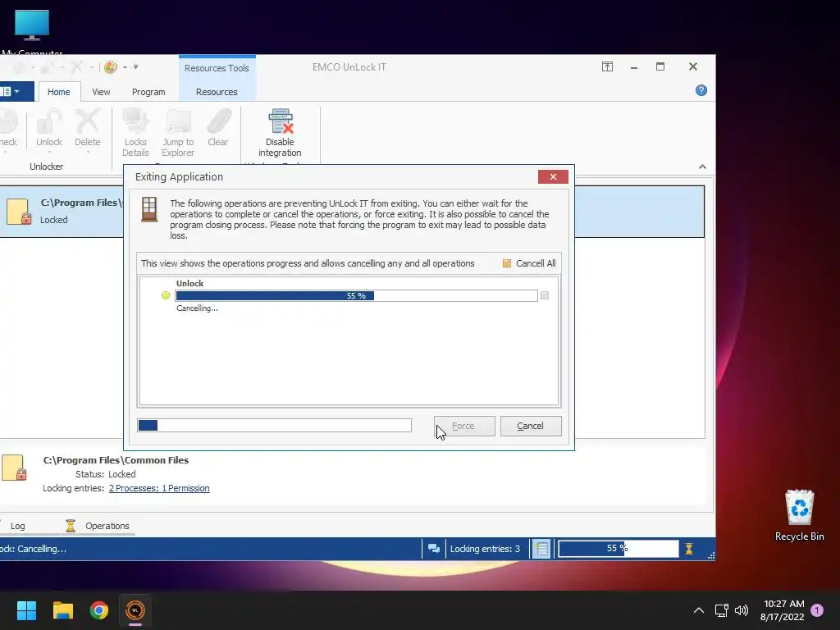This screenshot has width=840, height=630.
Task: Click the Cancel button in dialog
Action: click(x=531, y=426)
